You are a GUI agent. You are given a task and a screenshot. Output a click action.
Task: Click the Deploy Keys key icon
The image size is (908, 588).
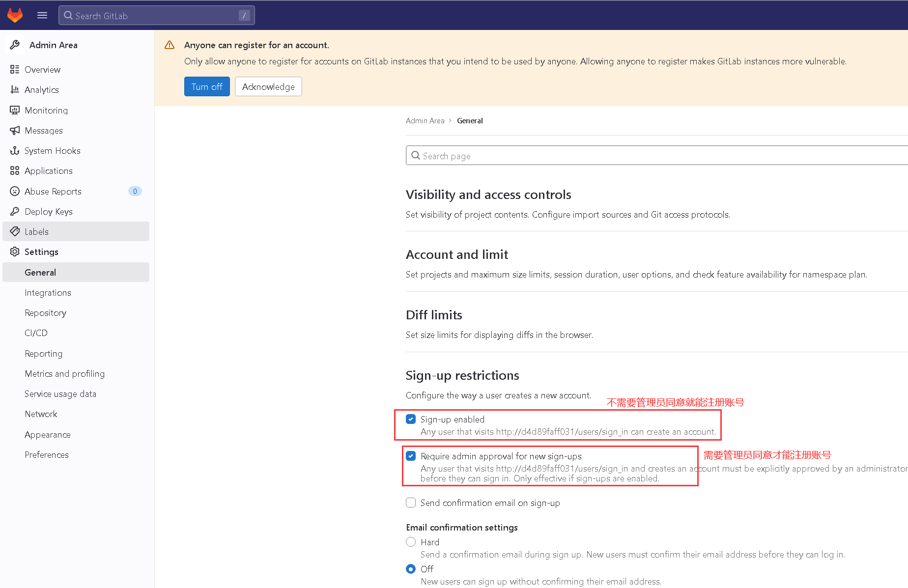point(15,211)
